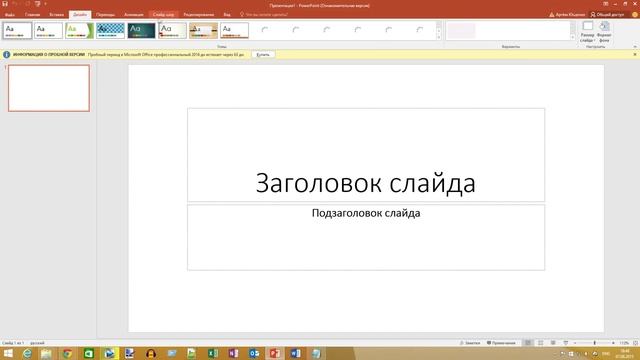This screenshot has height=360, width=640.
Task: Open the Анимация ribbon tab
Action: tap(133, 15)
